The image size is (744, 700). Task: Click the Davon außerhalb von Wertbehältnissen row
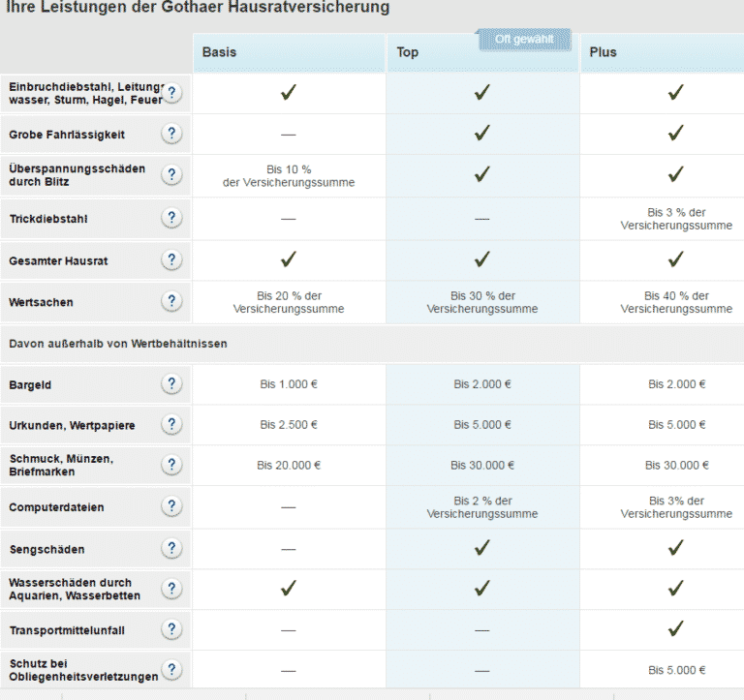coord(372,344)
